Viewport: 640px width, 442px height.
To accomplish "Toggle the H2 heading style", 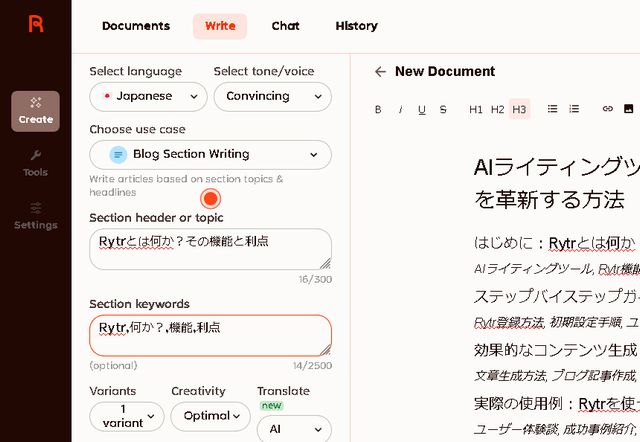I will point(497,109).
